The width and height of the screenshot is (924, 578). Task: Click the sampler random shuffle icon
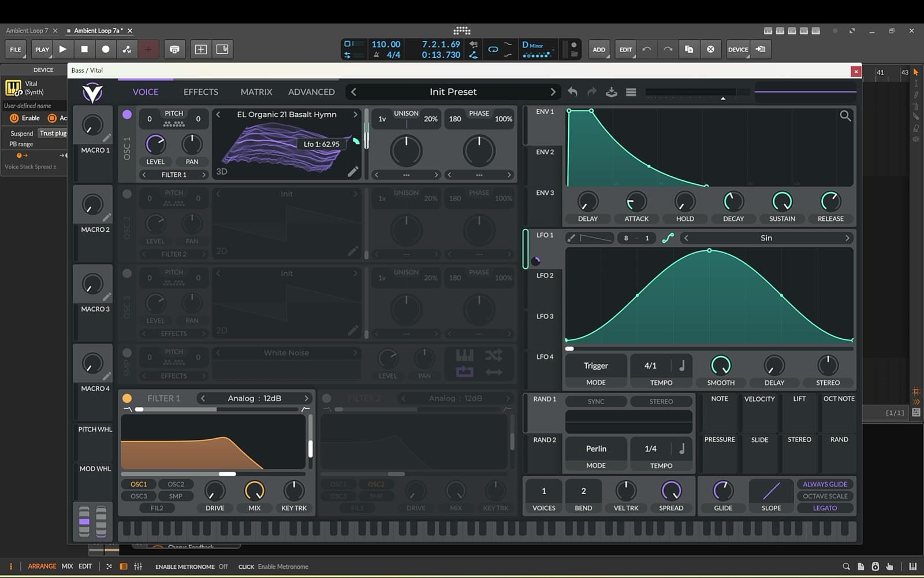coord(494,355)
